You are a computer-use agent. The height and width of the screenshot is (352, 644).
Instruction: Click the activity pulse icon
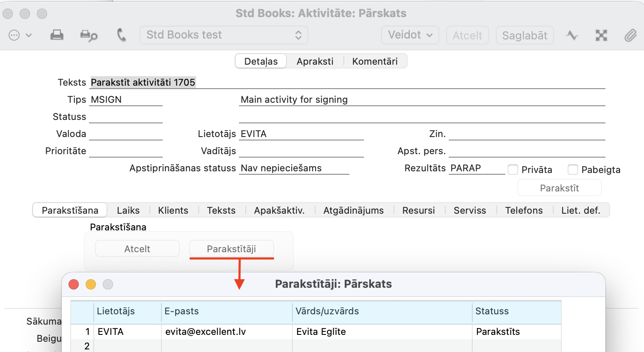tap(572, 35)
